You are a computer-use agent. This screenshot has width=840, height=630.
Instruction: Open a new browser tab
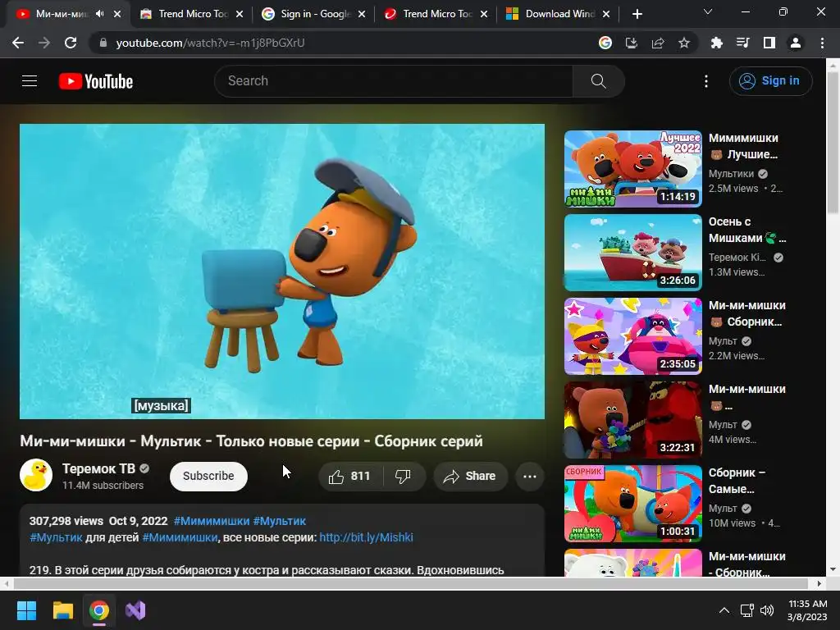637,14
